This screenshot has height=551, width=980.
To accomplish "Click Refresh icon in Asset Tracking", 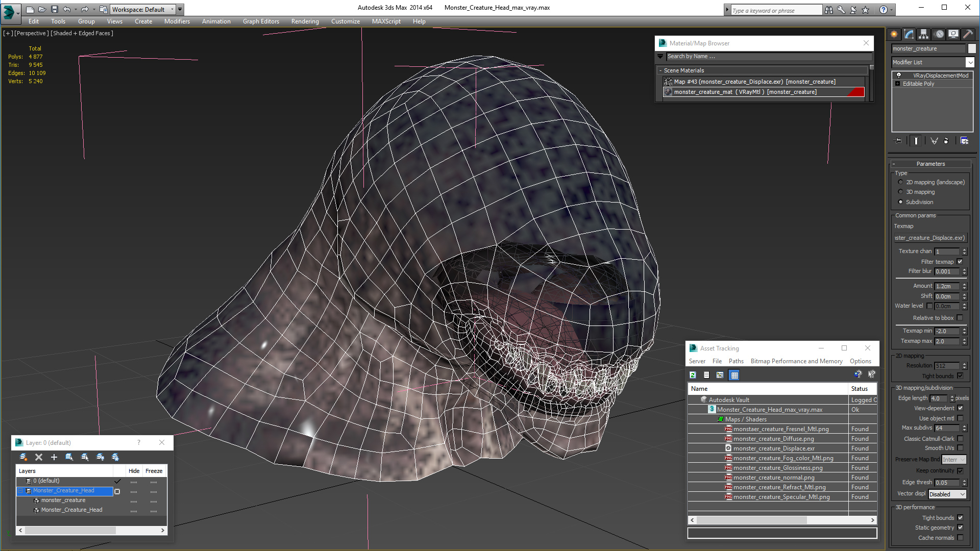I will tap(693, 375).
